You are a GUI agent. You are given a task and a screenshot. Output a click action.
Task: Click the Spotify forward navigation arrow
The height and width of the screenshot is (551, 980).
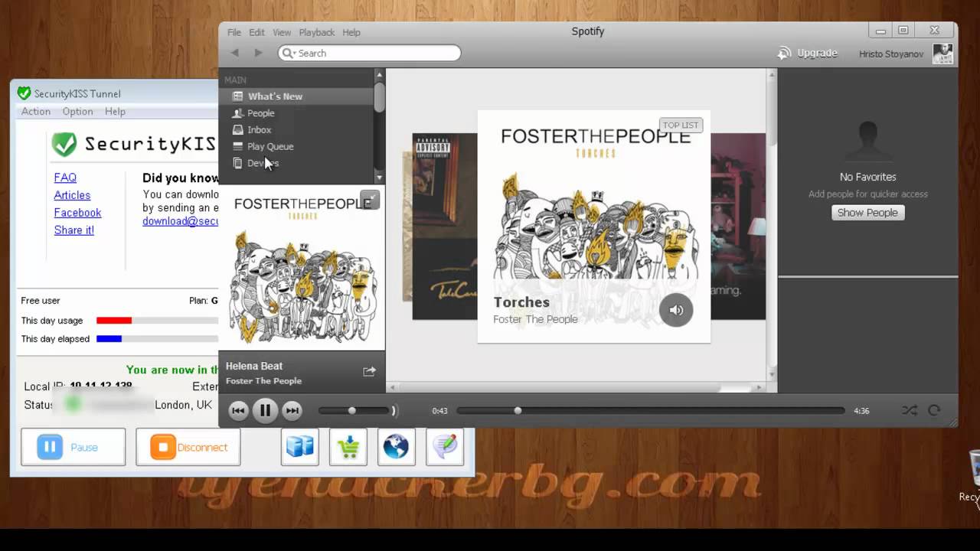click(x=259, y=53)
